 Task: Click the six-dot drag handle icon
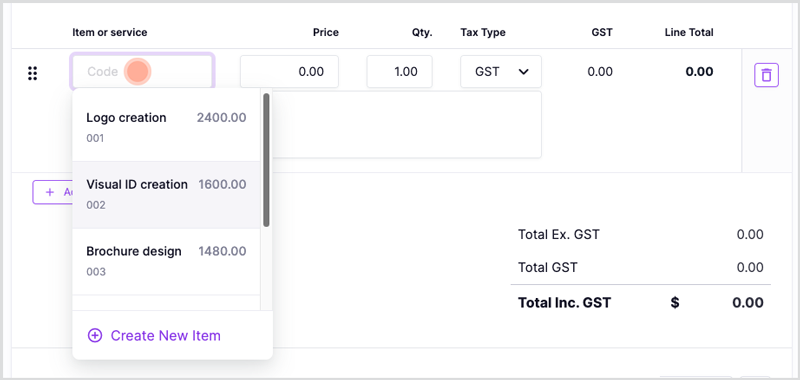33,73
